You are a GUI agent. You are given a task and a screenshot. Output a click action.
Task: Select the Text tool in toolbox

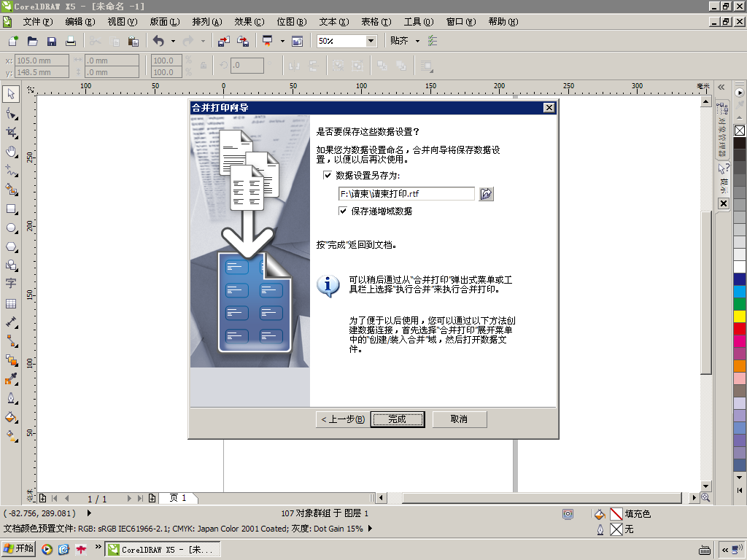tap(11, 284)
